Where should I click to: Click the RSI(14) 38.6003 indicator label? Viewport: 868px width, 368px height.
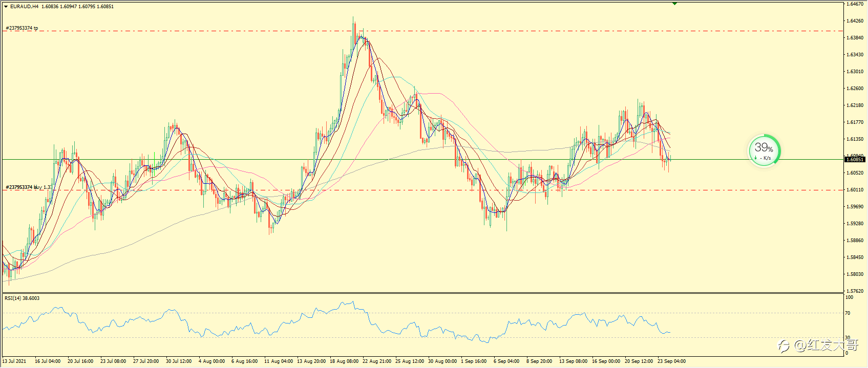click(22, 298)
